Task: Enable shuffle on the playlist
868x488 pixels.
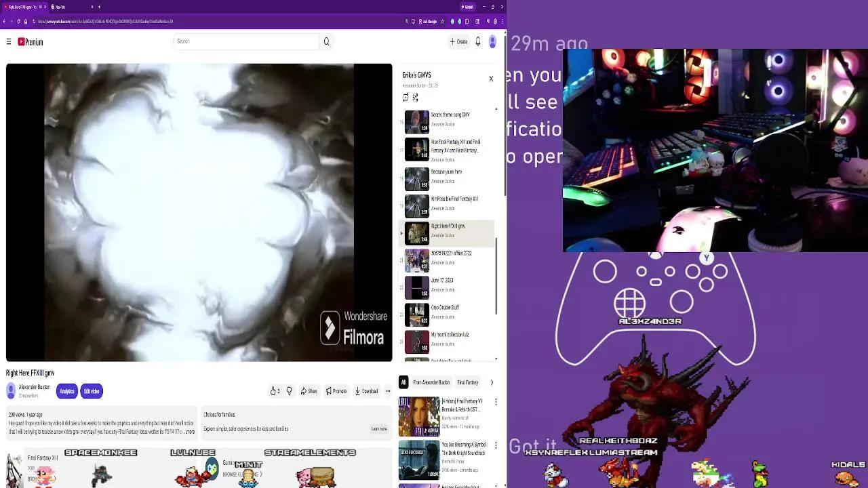Action: (x=415, y=97)
